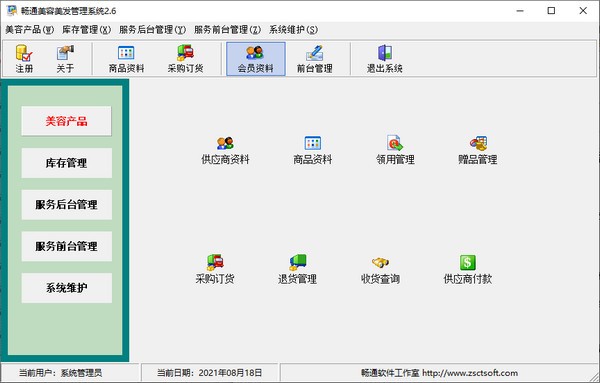Select 服务前台管理 sidebar button

(67, 246)
